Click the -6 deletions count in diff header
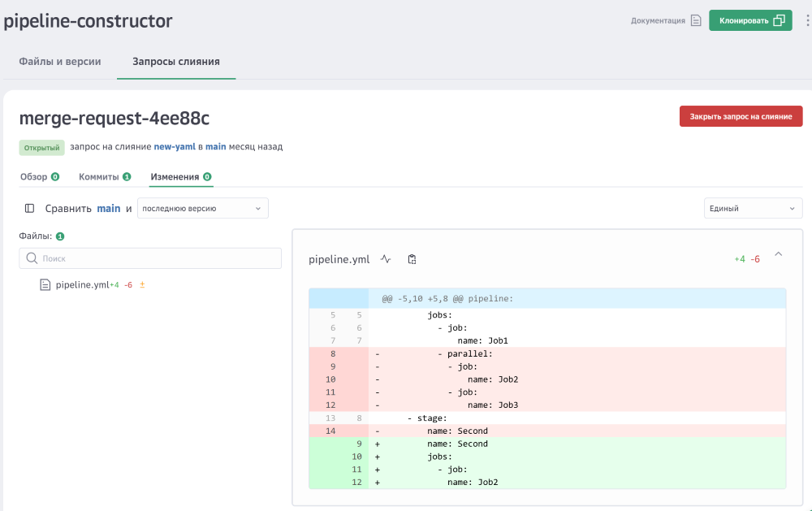 pyautogui.click(x=755, y=259)
